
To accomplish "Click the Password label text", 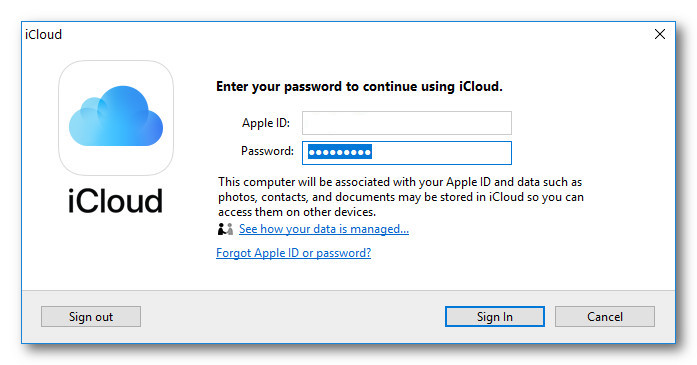I will coord(267,151).
